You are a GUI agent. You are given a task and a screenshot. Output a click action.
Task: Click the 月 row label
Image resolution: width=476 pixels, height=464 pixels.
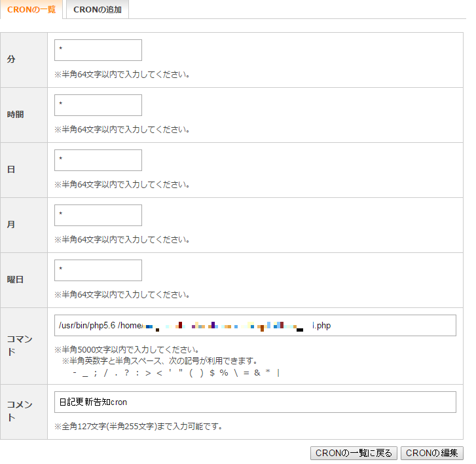[11, 225]
